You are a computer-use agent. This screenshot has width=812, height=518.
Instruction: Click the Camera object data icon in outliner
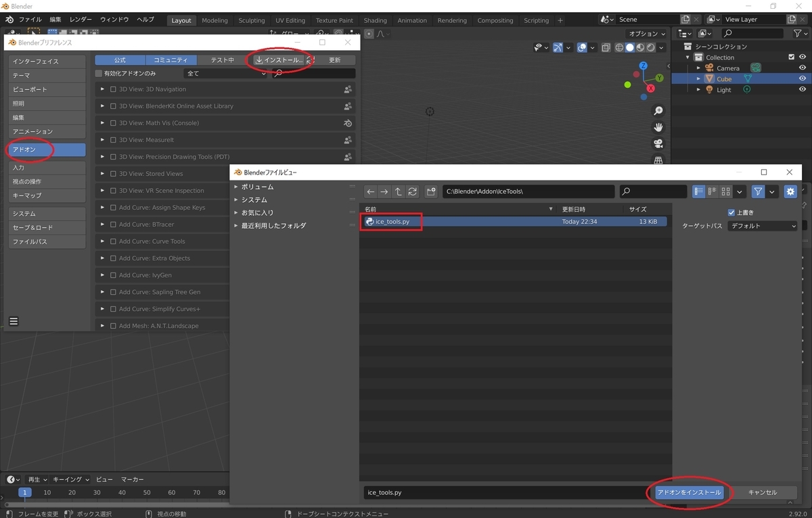[756, 68]
